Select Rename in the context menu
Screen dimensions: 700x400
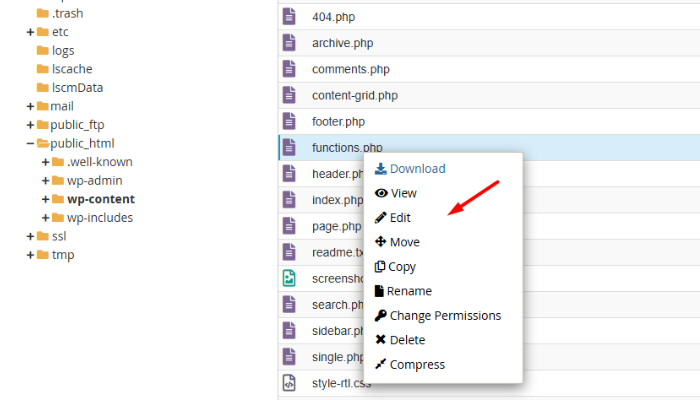tap(410, 291)
